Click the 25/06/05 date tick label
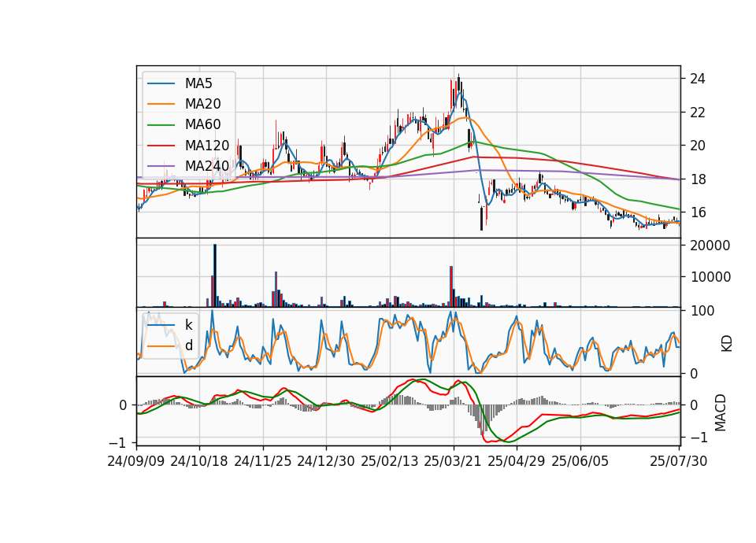The image size is (756, 543). coord(580,461)
